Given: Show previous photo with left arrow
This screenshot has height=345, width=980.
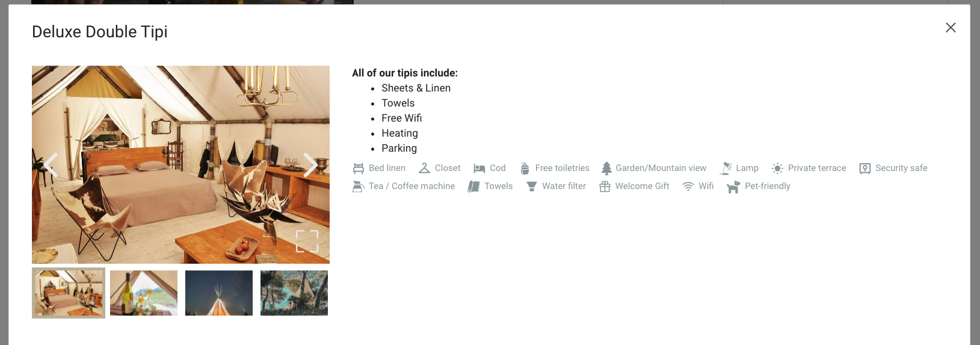Looking at the screenshot, I should coord(51,164).
